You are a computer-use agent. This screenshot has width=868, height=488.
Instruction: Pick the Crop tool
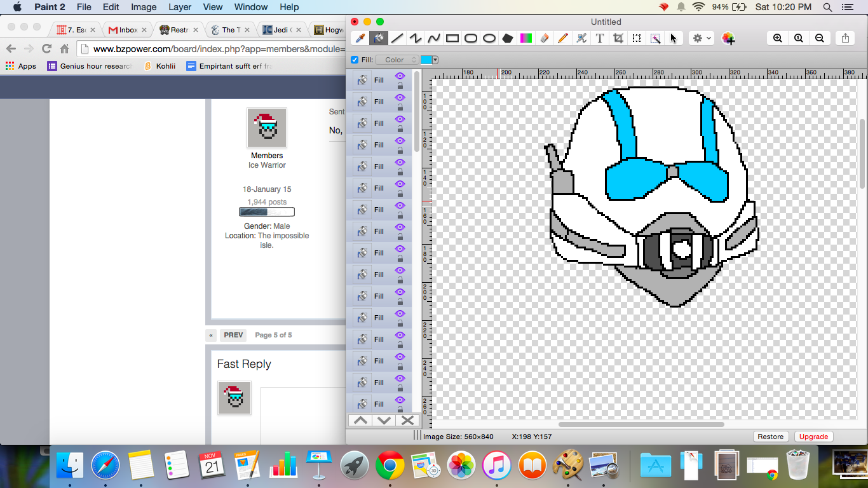pyautogui.click(x=618, y=38)
